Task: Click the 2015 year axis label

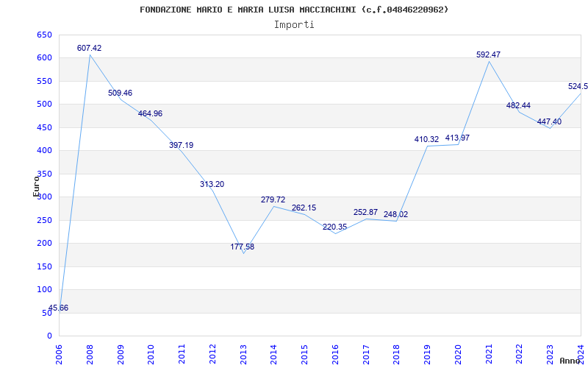Action: [x=304, y=354]
